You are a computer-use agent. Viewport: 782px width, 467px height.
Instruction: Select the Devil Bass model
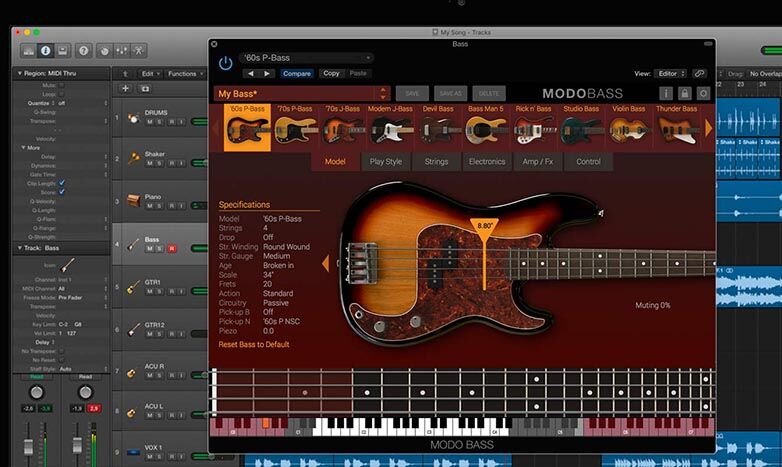click(x=438, y=128)
